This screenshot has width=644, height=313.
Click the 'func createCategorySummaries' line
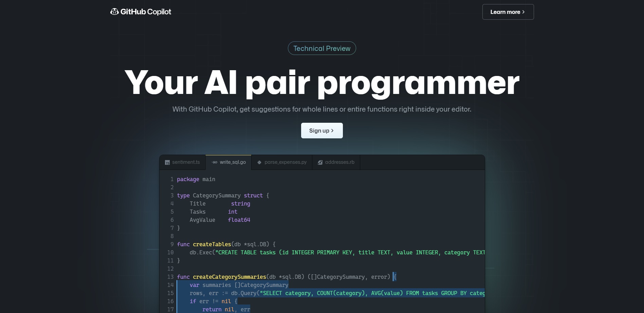click(287, 277)
